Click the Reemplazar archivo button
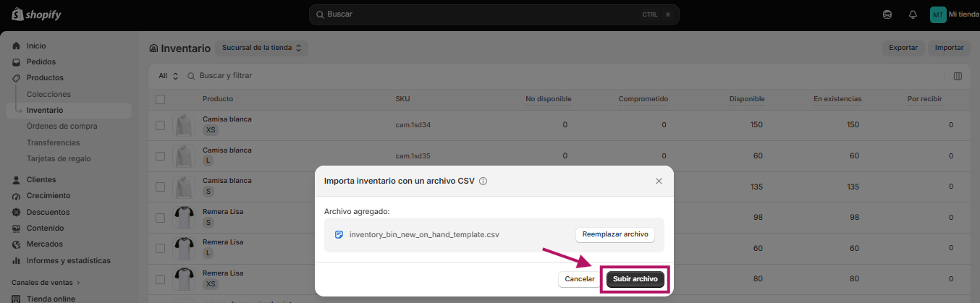This screenshot has width=980, height=303. tap(615, 234)
